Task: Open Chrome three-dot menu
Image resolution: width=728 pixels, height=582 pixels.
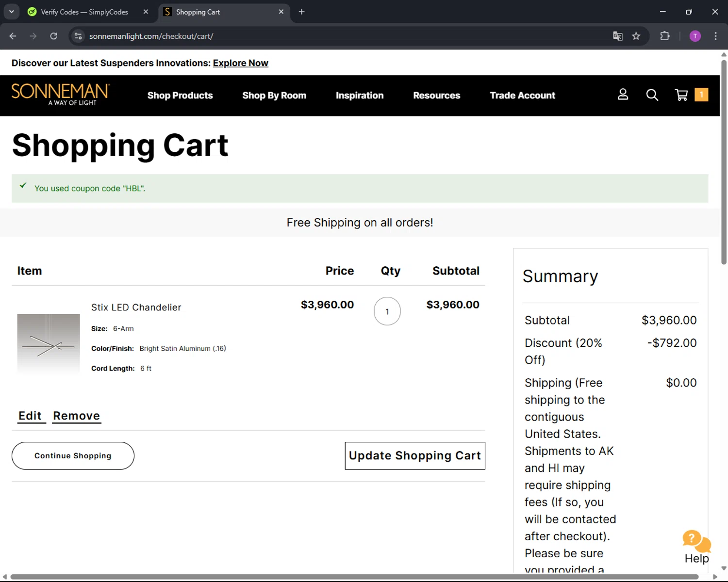Action: (715, 36)
